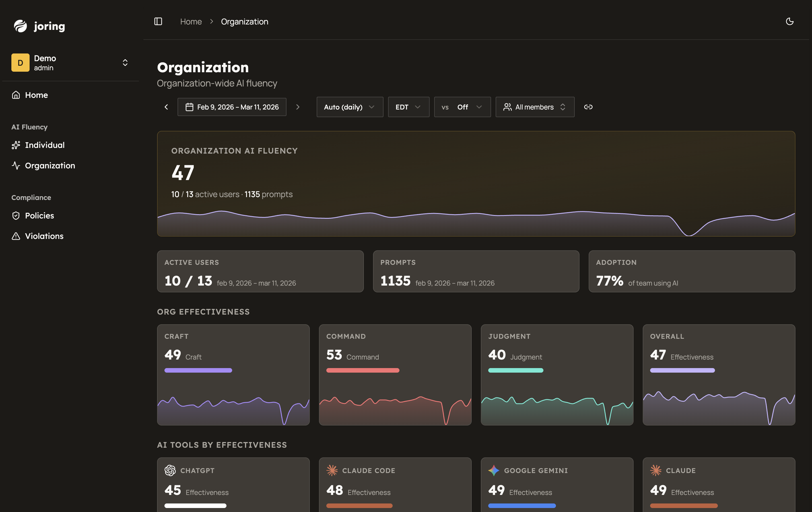Click the joring logo icon
812x512 pixels.
pyautogui.click(x=20, y=26)
